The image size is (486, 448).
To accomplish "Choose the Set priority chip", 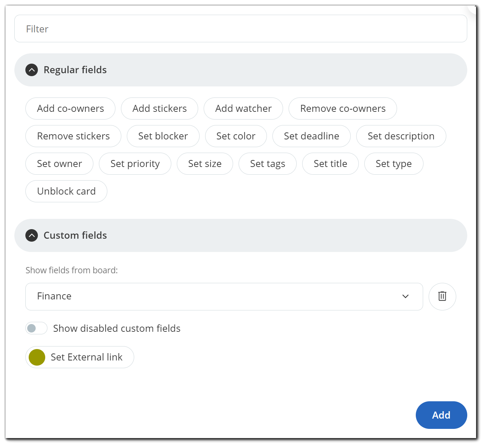I will tap(135, 164).
